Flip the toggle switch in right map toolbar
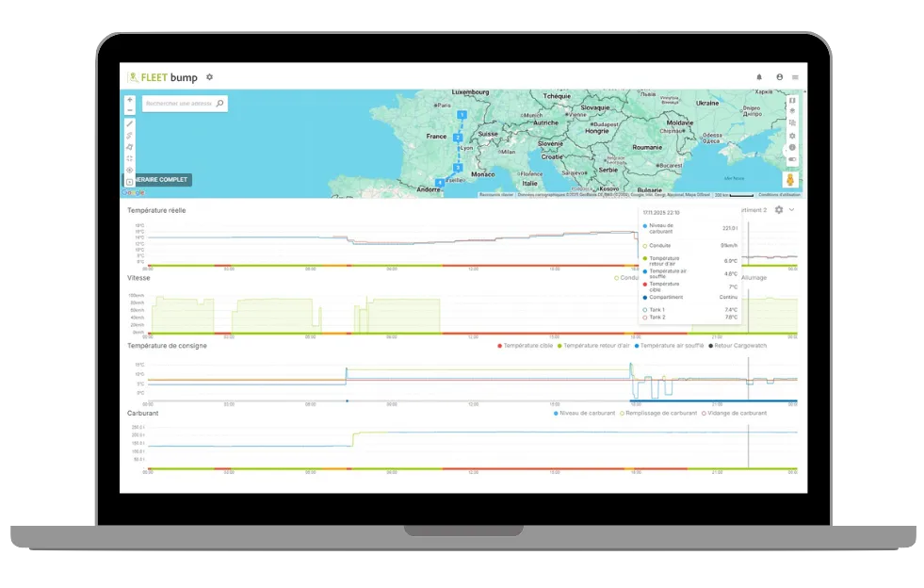Screen dimensions: 924x588 792,159
